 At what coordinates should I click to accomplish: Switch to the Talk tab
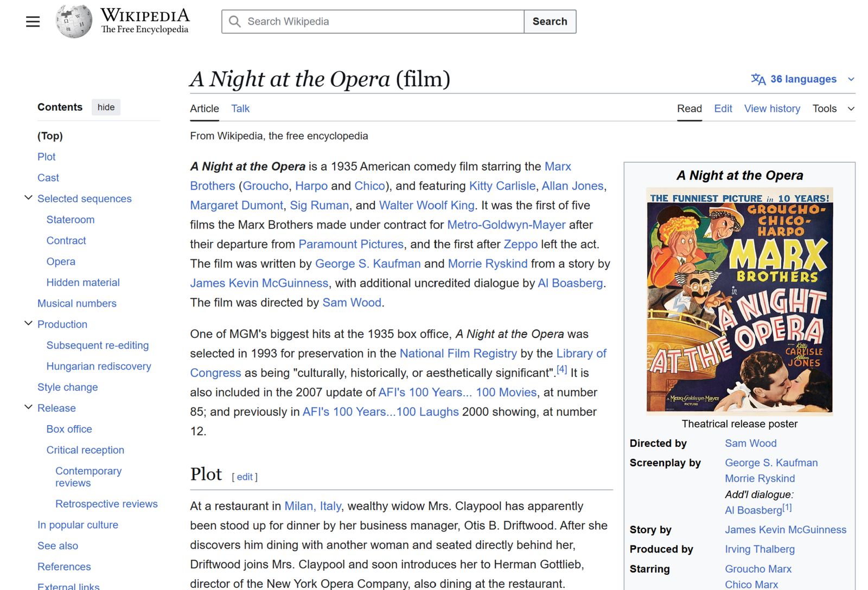240,108
